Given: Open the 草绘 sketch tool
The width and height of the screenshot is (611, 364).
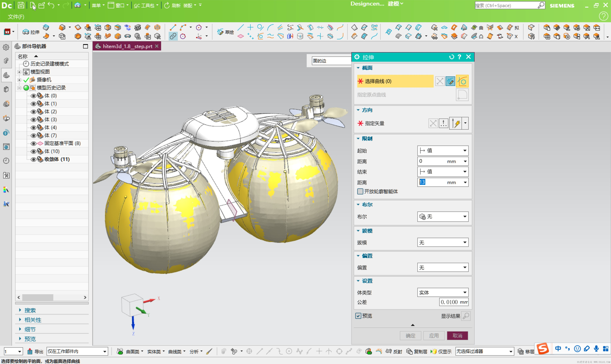Looking at the screenshot, I should (x=225, y=32).
